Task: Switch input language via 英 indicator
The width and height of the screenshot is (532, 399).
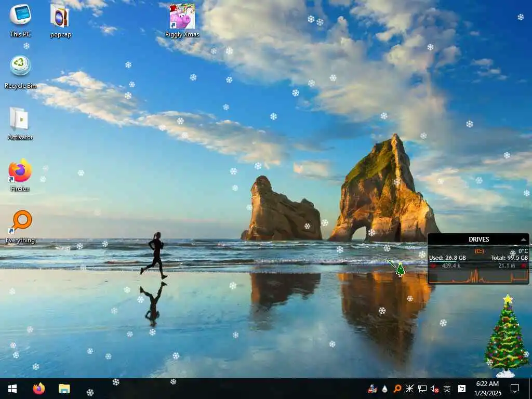Action: pyautogui.click(x=447, y=389)
